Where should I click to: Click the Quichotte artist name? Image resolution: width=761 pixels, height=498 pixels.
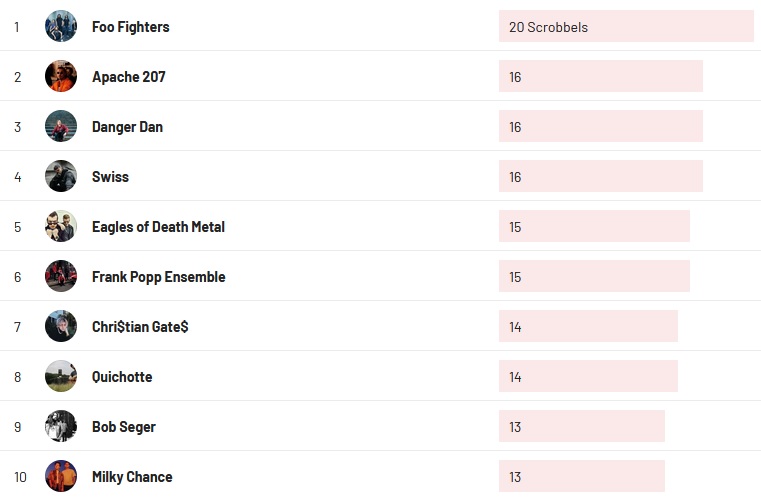click(x=122, y=377)
